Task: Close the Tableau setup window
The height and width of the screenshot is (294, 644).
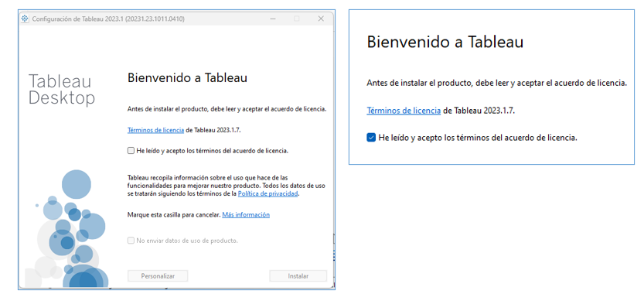Action: pos(321,19)
